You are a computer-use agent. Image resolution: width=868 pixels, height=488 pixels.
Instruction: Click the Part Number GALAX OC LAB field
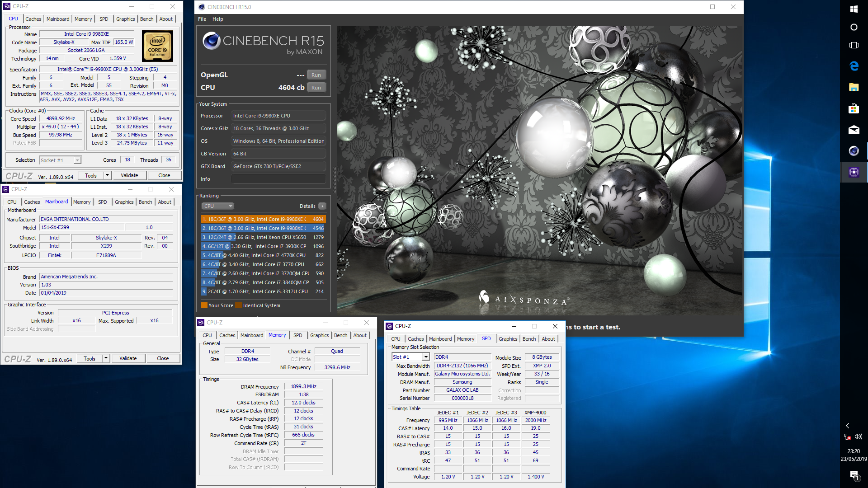click(x=462, y=390)
